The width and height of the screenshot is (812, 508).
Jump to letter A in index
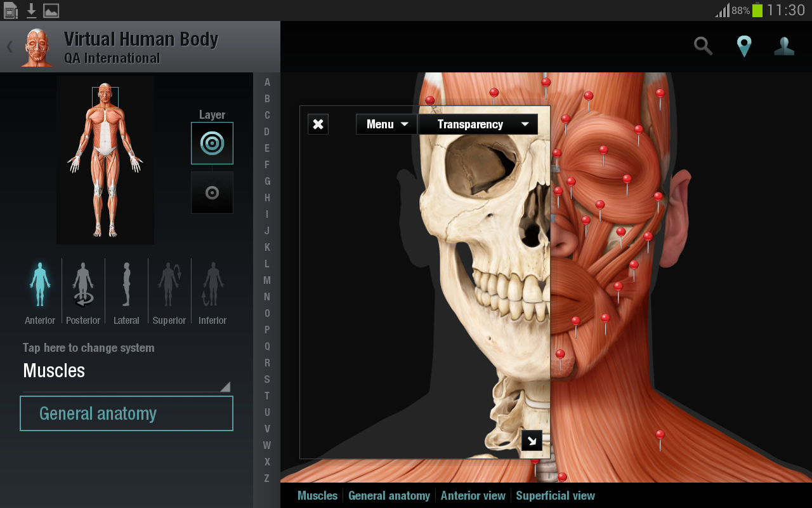click(267, 82)
